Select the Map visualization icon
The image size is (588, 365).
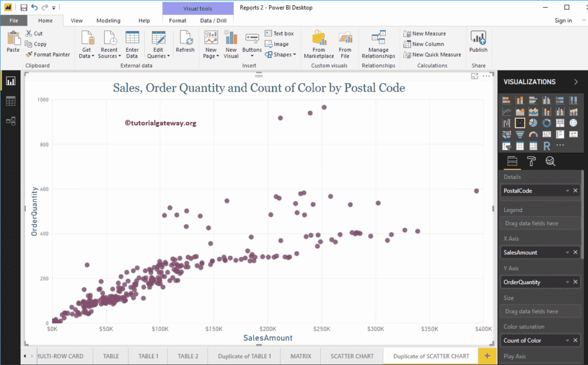(573, 123)
